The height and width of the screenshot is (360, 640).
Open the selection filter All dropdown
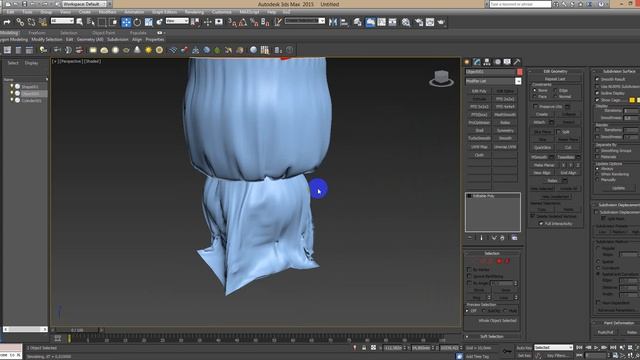tap(62, 21)
